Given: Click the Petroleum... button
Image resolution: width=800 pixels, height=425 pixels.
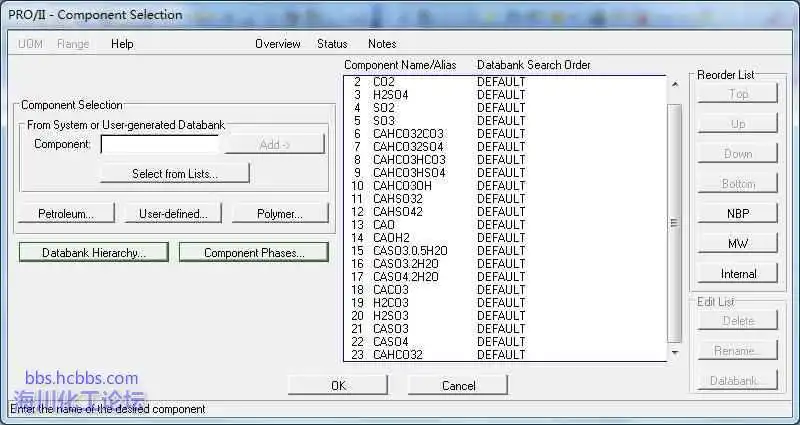Looking at the screenshot, I should 66,214.
